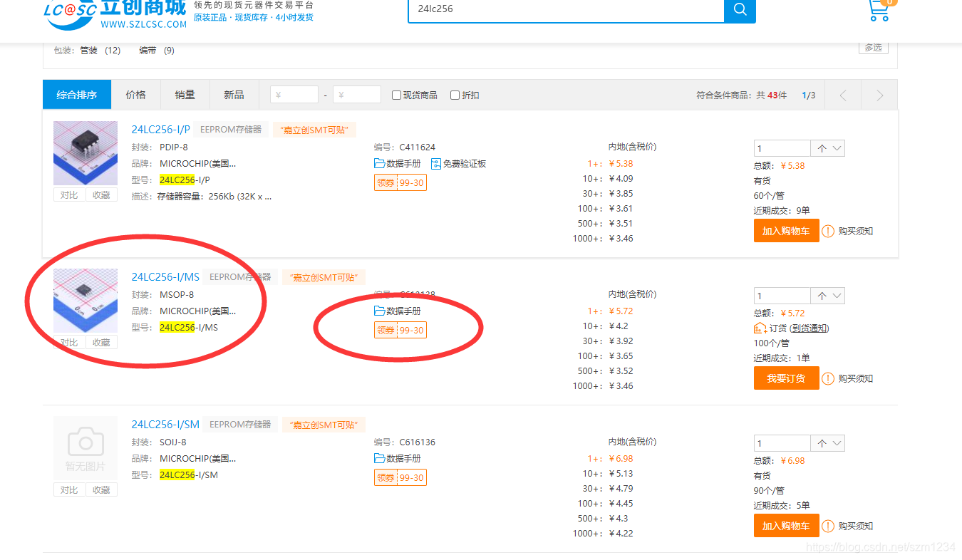Click the 多选 multi-select button
Viewport: 962px width, 560px height.
tap(873, 48)
